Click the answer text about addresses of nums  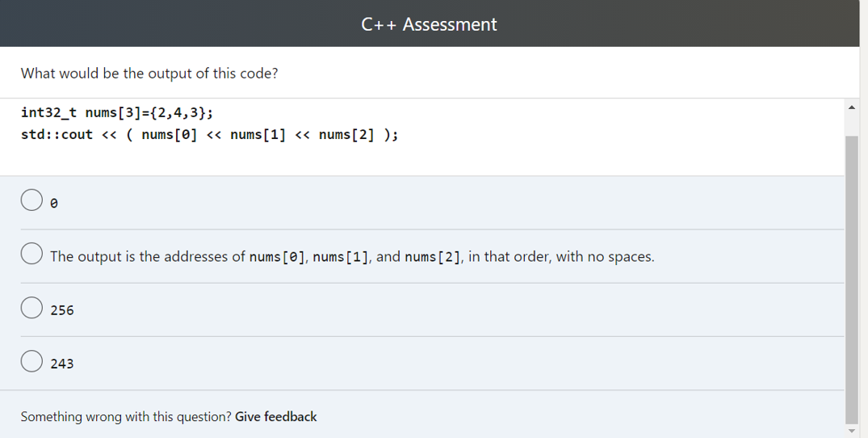tap(352, 257)
